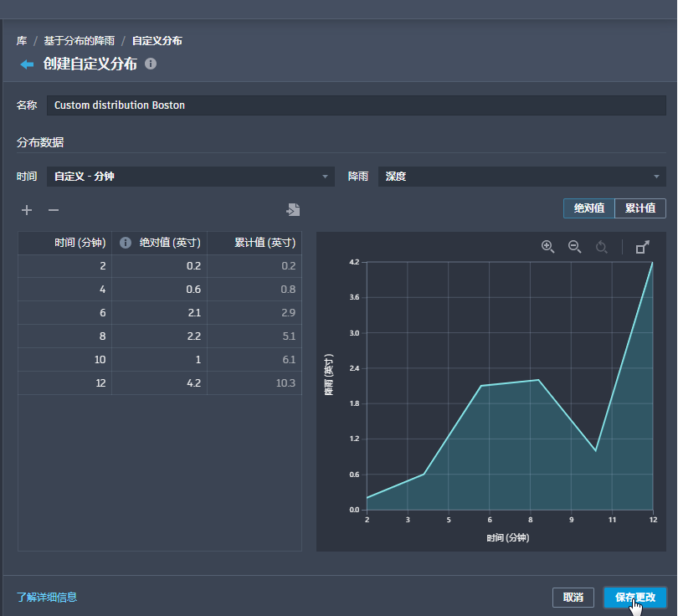678x616 pixels.
Task: Open the 了解详细信息 link
Action: pos(47,598)
